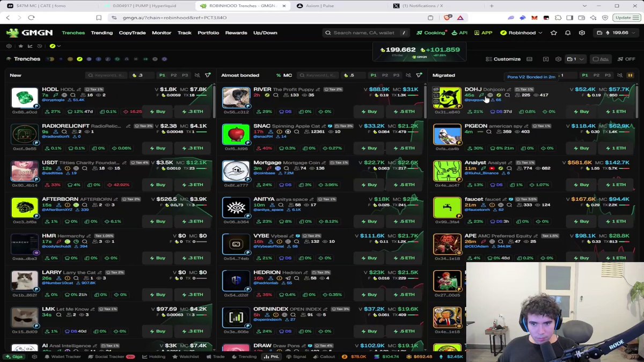Click the favorites star in GMGN header
The width and height of the screenshot is (644, 362).
pyautogui.click(x=554, y=33)
